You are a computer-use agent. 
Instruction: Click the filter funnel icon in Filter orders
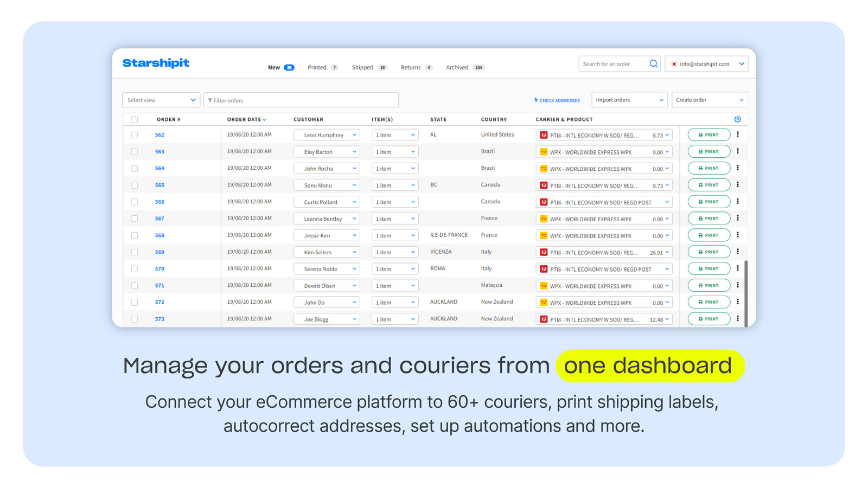(210, 100)
